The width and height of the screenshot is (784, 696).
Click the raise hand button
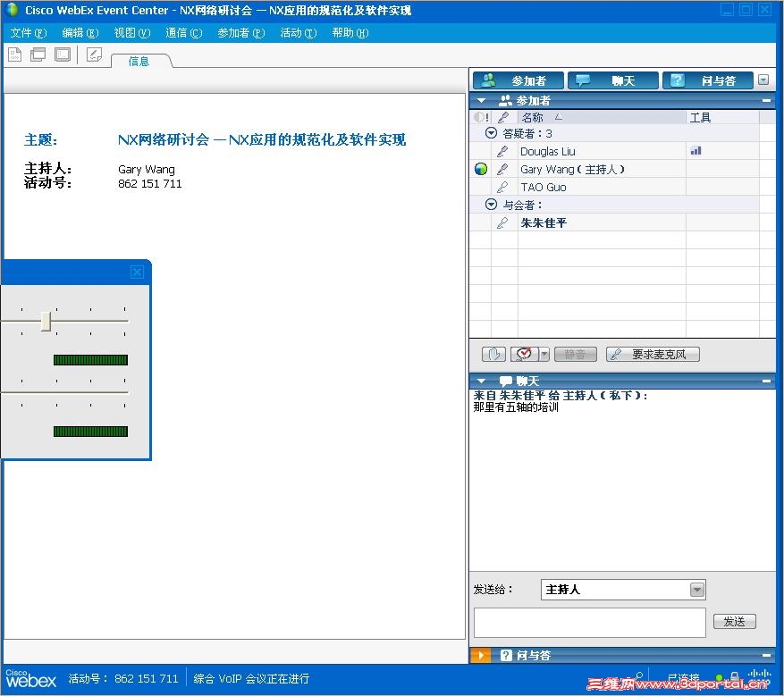click(x=494, y=354)
